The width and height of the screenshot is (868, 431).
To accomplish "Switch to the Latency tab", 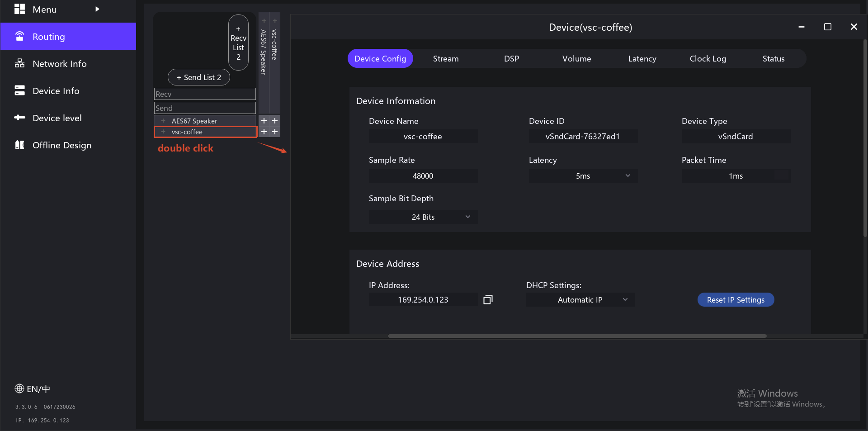I will pyautogui.click(x=642, y=58).
